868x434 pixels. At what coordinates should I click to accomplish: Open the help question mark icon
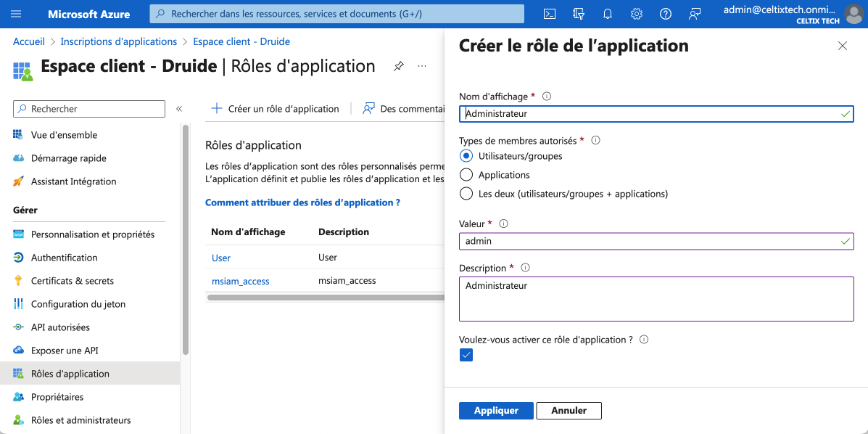pos(666,14)
